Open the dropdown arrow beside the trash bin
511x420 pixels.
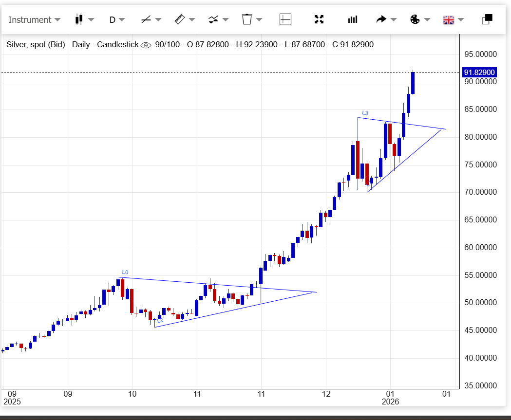point(259,20)
